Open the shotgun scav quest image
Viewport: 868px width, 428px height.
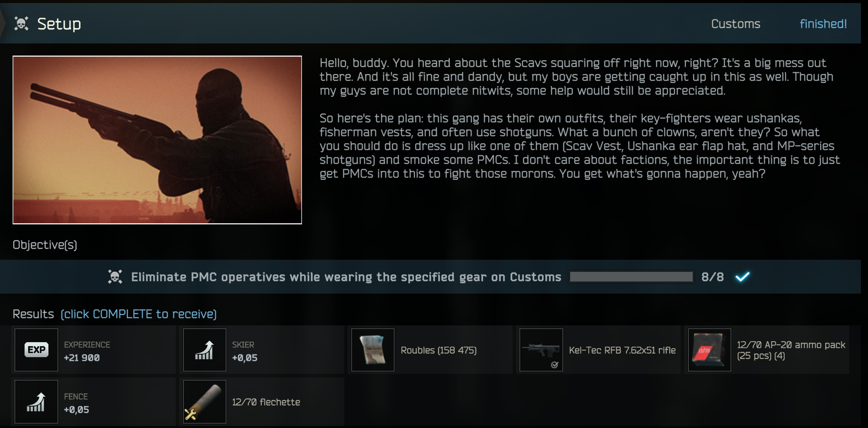click(157, 140)
